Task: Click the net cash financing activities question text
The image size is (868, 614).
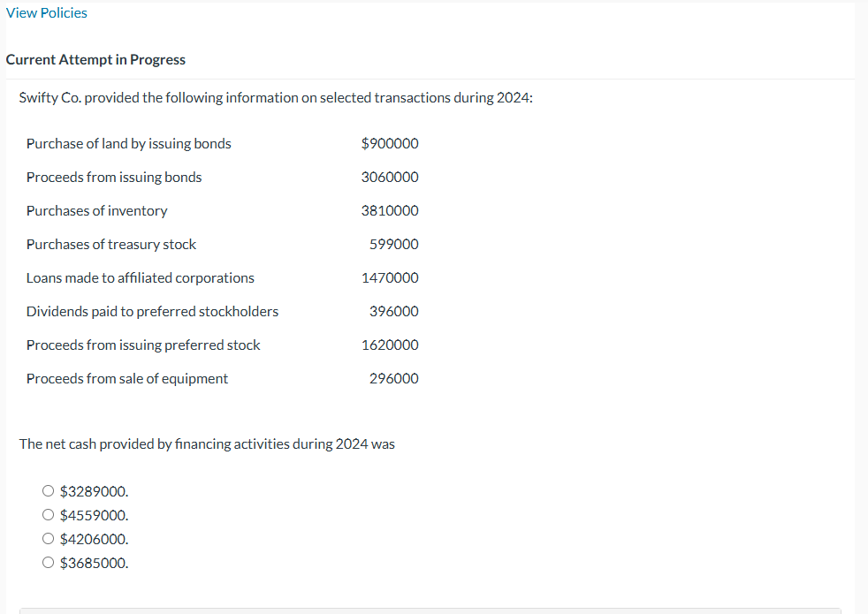Action: [x=207, y=443]
